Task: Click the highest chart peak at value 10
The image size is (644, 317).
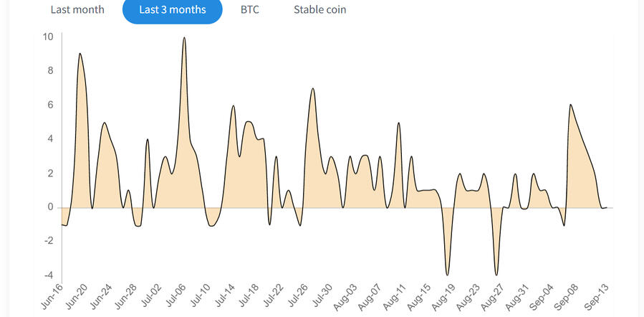Action: pyautogui.click(x=184, y=38)
